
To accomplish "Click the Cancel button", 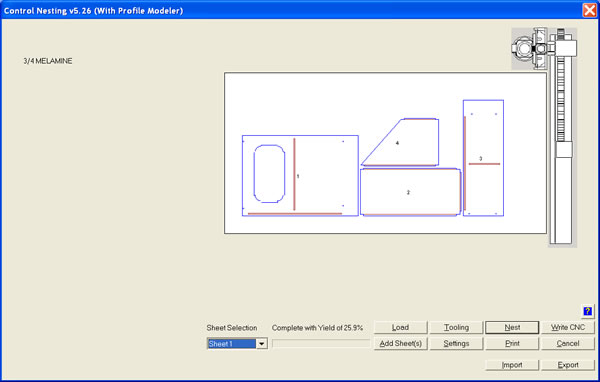I will [x=568, y=343].
